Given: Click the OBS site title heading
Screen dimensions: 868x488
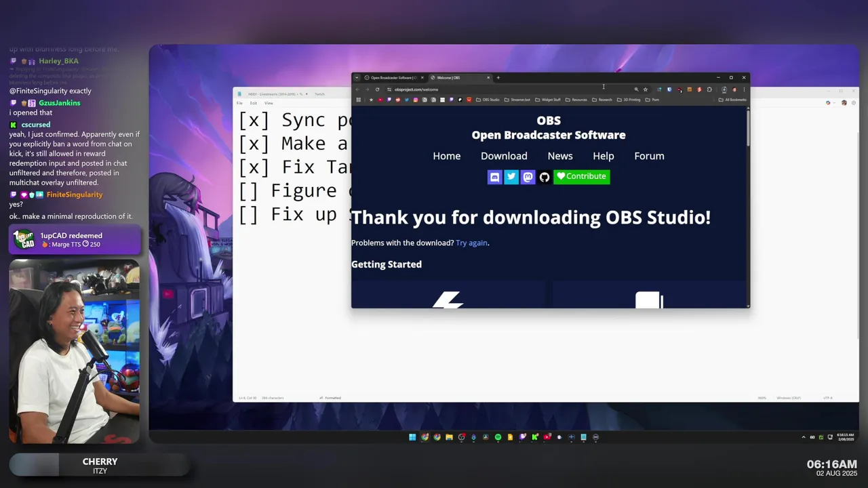Looking at the screenshot, I should coord(549,127).
